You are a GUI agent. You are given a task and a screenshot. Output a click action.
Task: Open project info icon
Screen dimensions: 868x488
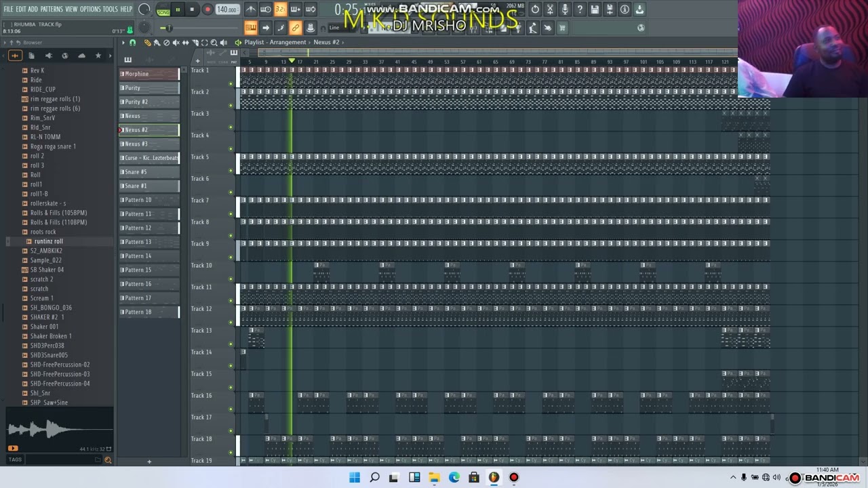pos(625,9)
